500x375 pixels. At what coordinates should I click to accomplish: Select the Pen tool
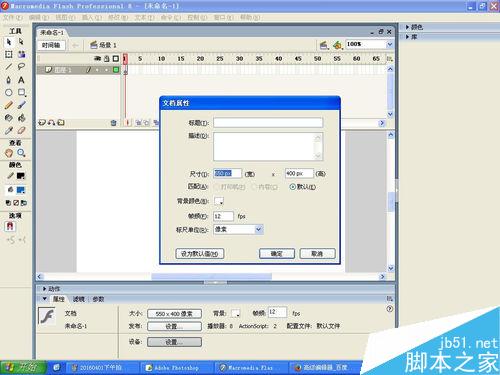click(9, 80)
